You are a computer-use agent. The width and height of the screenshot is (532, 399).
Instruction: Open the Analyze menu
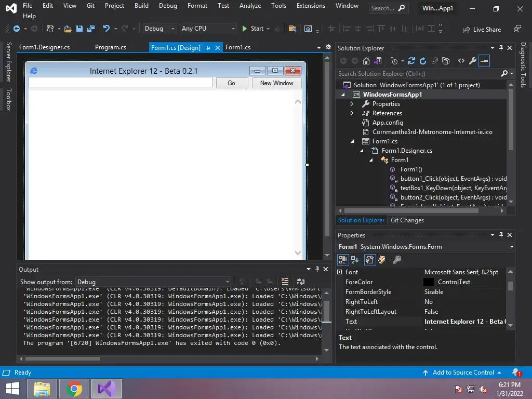pos(250,6)
